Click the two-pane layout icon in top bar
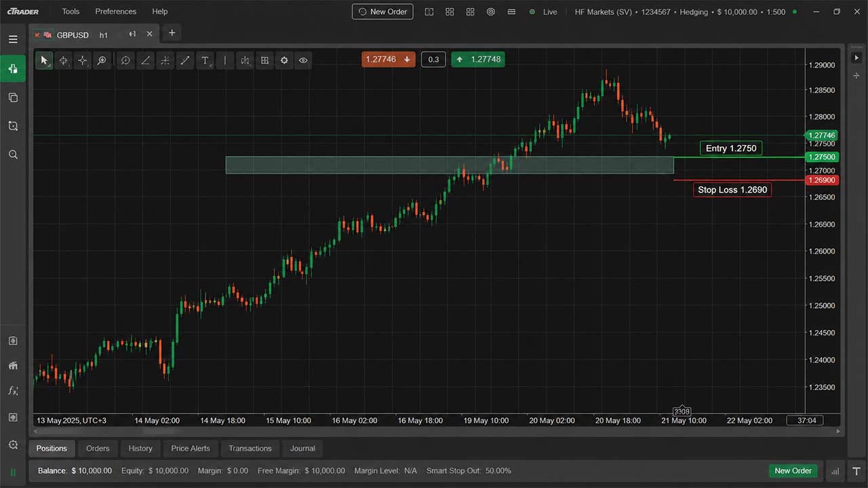The height and width of the screenshot is (488, 868). [429, 12]
